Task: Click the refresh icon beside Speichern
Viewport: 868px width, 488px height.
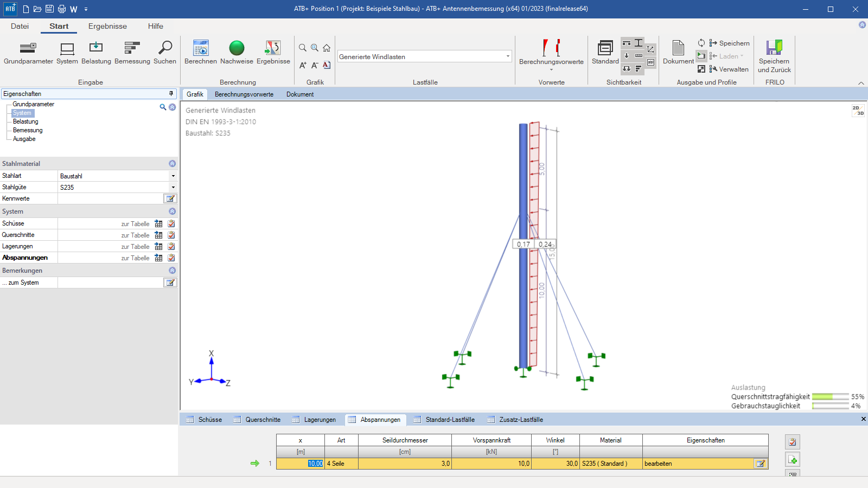Action: [701, 43]
